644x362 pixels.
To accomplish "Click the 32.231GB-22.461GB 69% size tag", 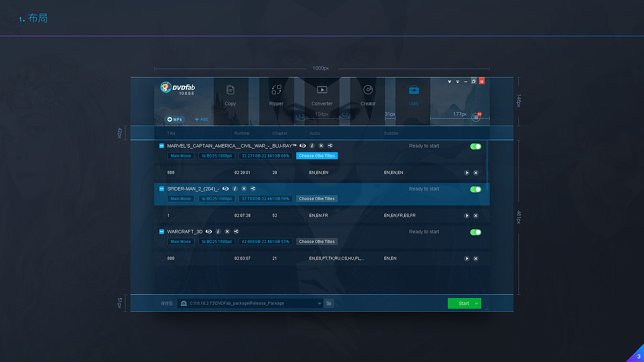I will pos(266,156).
